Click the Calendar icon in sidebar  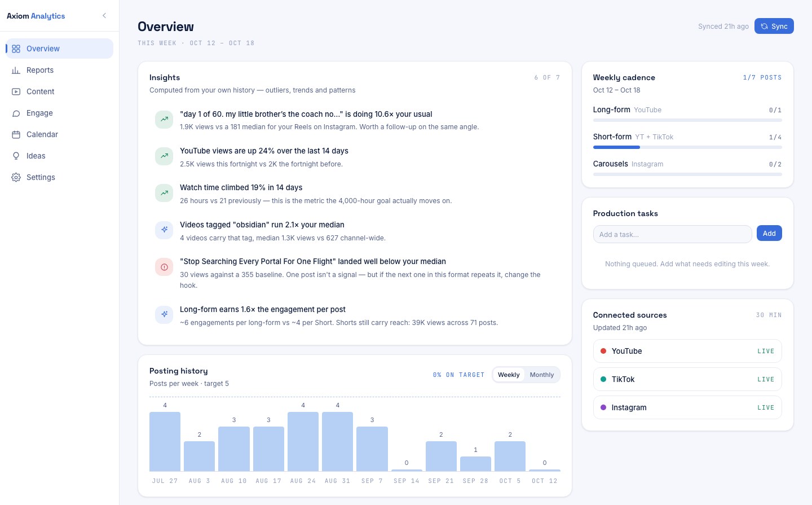click(16, 134)
